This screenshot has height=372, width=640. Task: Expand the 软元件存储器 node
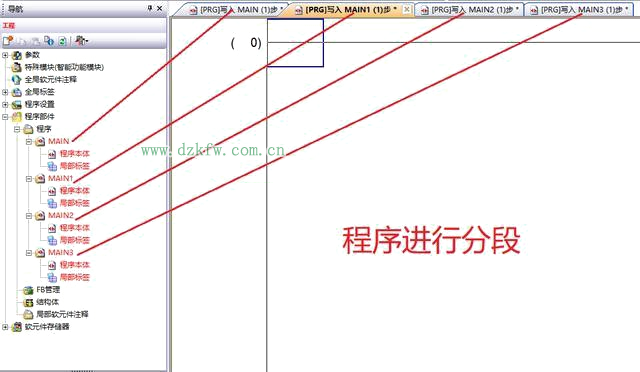pyautogui.click(x=5, y=327)
